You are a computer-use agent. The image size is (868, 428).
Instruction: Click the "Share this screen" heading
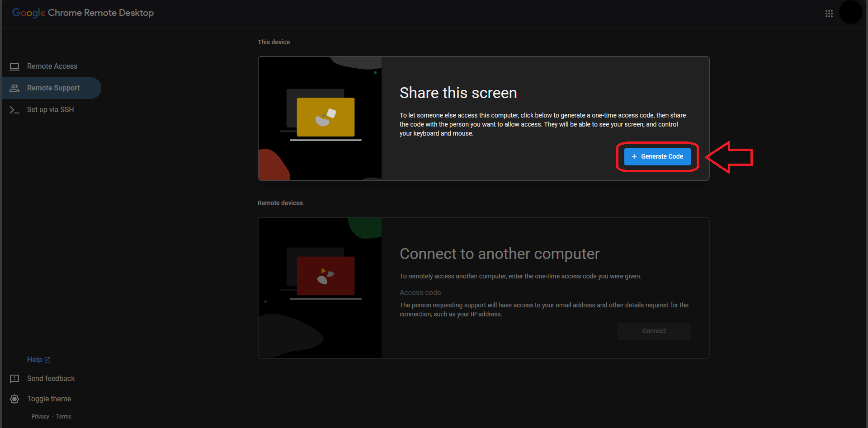pos(458,93)
